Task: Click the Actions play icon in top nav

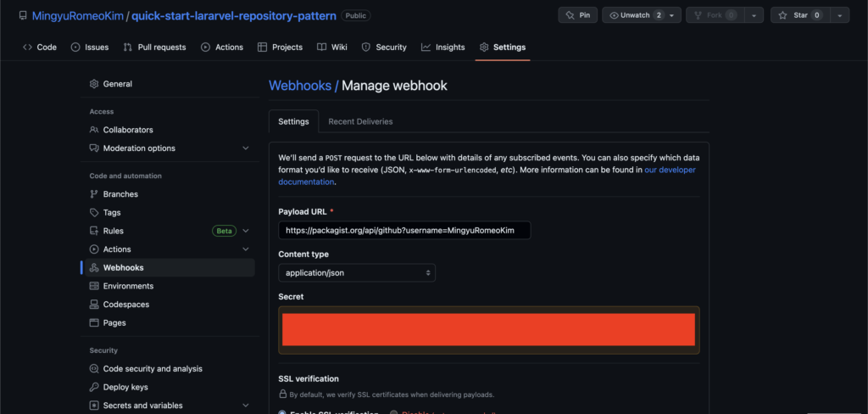Action: tap(205, 48)
